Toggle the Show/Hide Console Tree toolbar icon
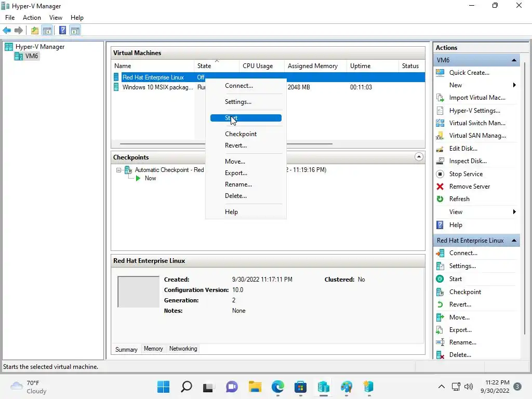 click(x=47, y=31)
